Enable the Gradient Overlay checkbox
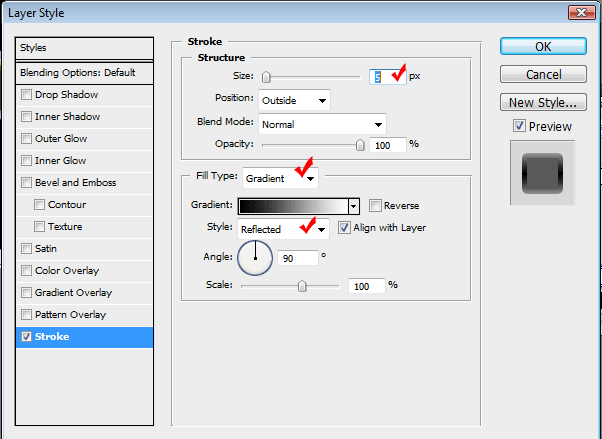Screen dimensions: 602x439 click(26, 292)
